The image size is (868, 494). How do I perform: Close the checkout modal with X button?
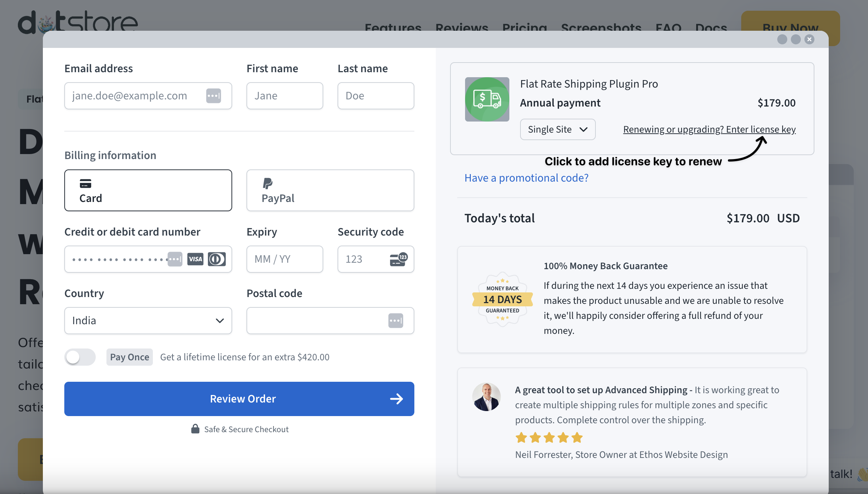pyautogui.click(x=809, y=39)
